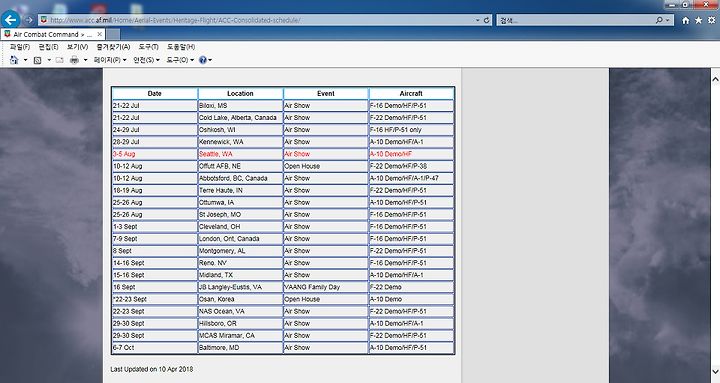Click the Osan, Korea location cell
The width and height of the screenshot is (720, 383).
240,299
